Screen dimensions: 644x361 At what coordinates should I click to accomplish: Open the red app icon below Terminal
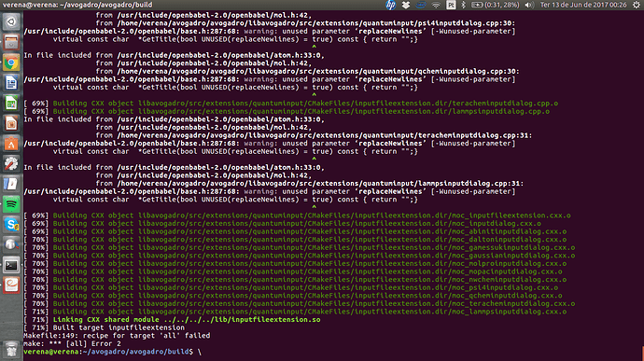11,285
